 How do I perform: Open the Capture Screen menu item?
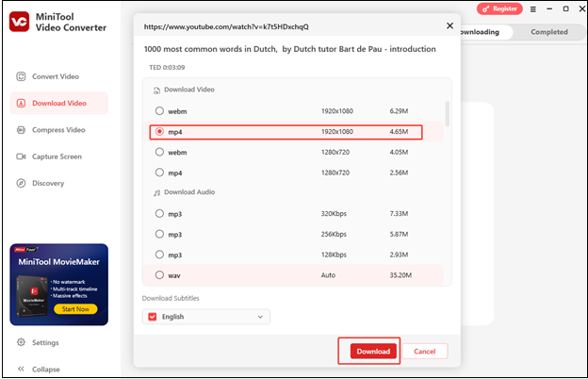point(57,157)
